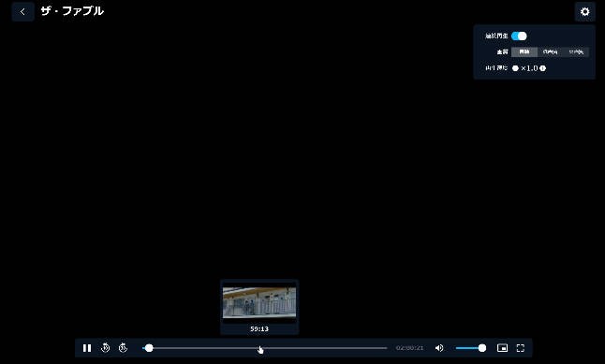Select the middle quality option
Viewport: 605px width, 364px height.
pyautogui.click(x=550, y=52)
